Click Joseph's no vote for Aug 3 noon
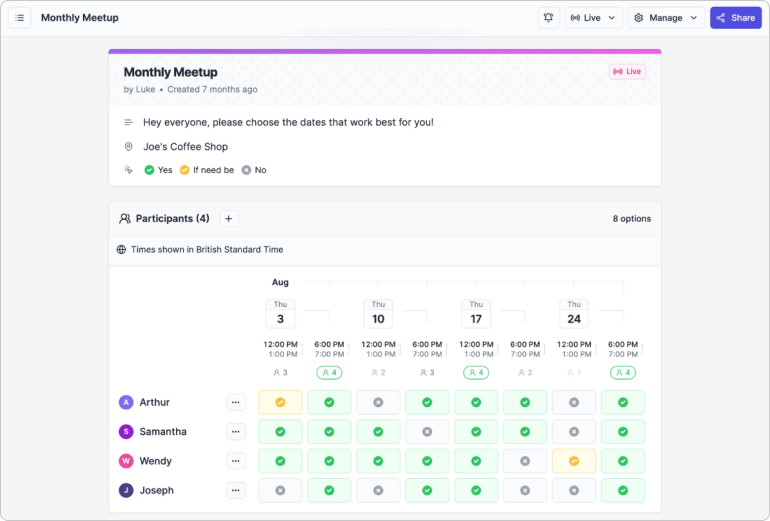This screenshot has height=521, width=770. (280, 490)
